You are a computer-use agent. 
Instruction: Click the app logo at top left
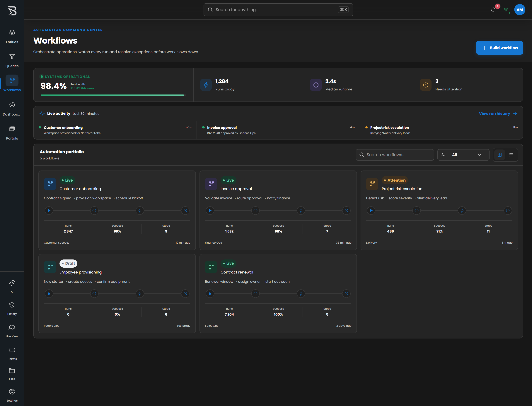tap(12, 11)
